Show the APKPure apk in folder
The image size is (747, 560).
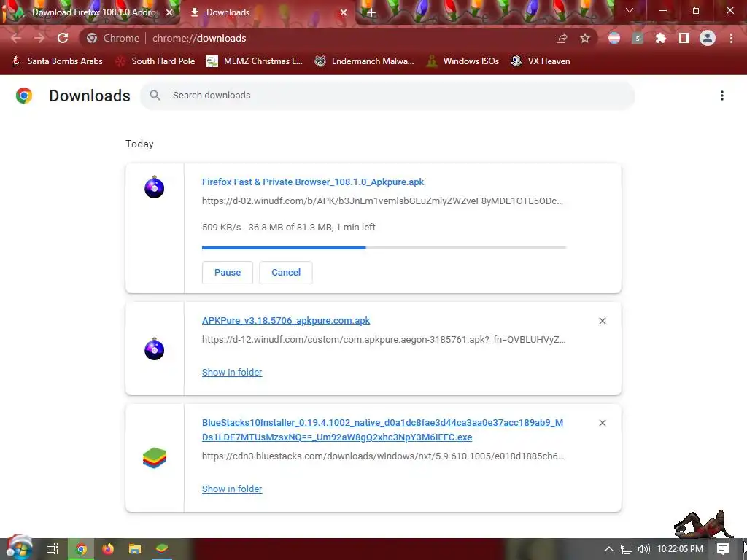point(232,373)
